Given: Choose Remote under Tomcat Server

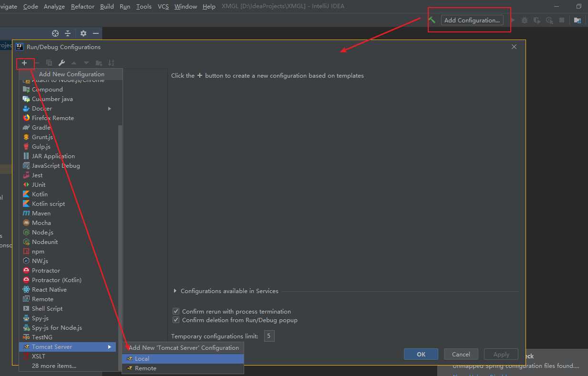Looking at the screenshot, I should click(145, 368).
